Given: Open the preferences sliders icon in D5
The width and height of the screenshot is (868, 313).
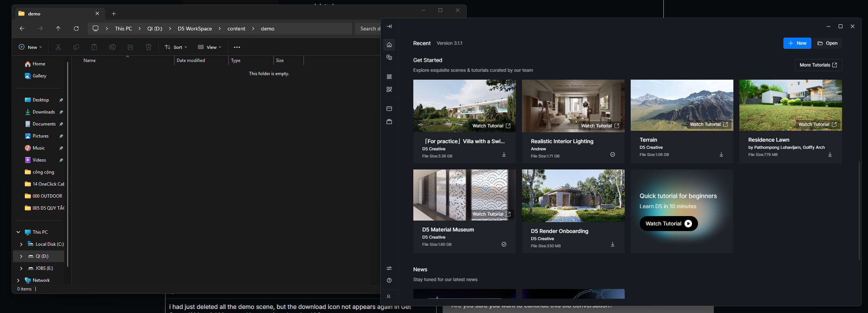Looking at the screenshot, I should tap(389, 268).
